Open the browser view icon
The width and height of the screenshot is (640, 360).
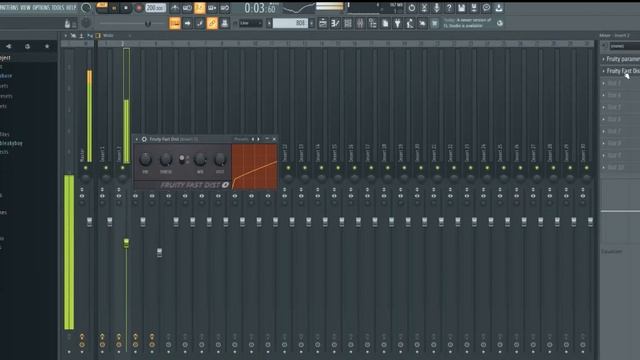point(373,23)
